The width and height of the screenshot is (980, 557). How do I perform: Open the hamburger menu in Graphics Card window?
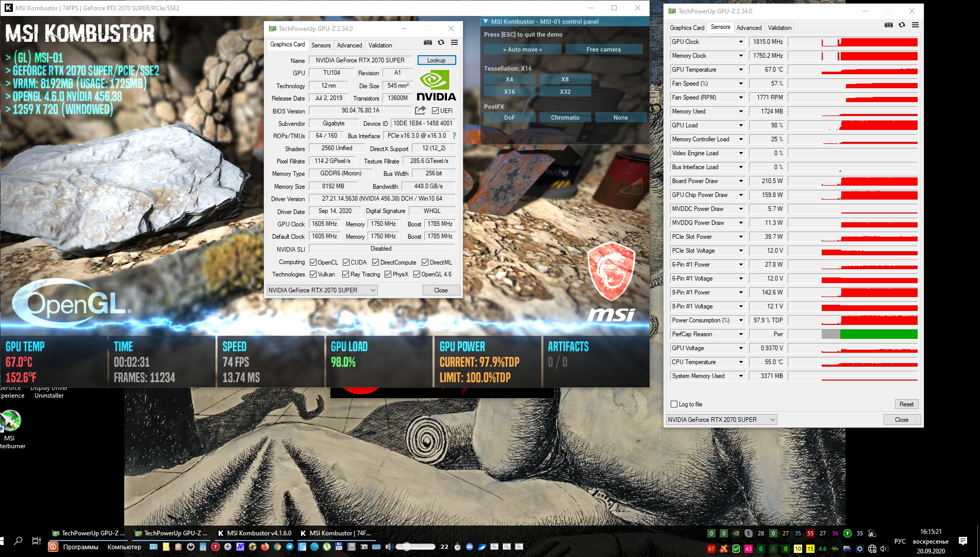coord(454,42)
